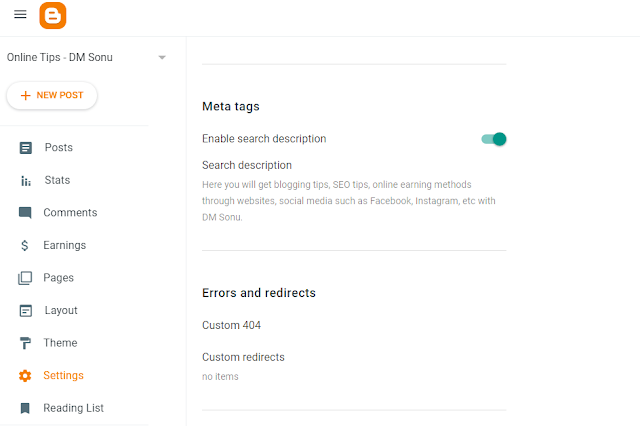Click the Settings gear icon
This screenshot has height=426, width=640.
[x=25, y=376]
